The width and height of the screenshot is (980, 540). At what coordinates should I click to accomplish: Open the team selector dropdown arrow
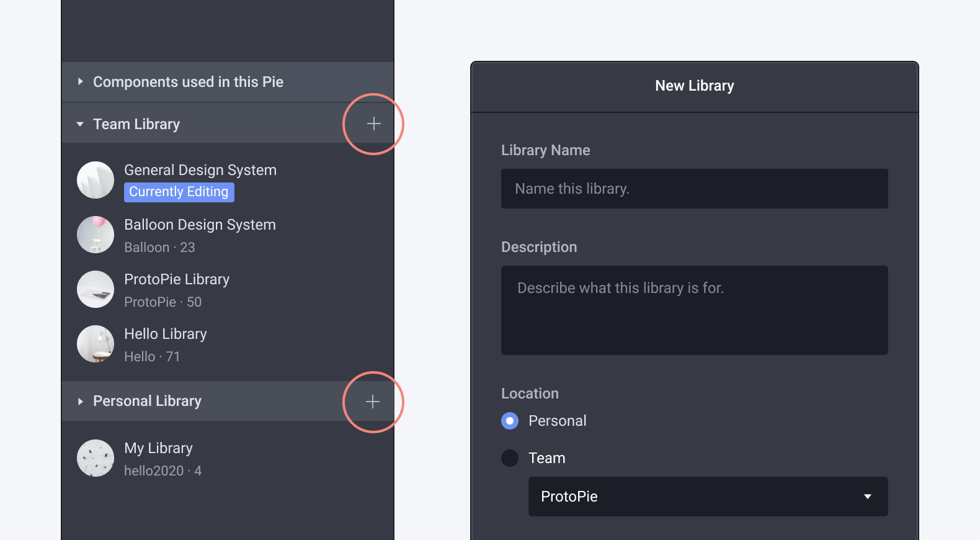tap(867, 497)
